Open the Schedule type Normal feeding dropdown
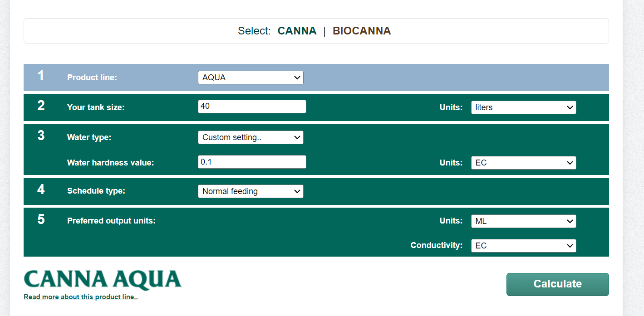The width and height of the screenshot is (644, 316). (x=251, y=191)
